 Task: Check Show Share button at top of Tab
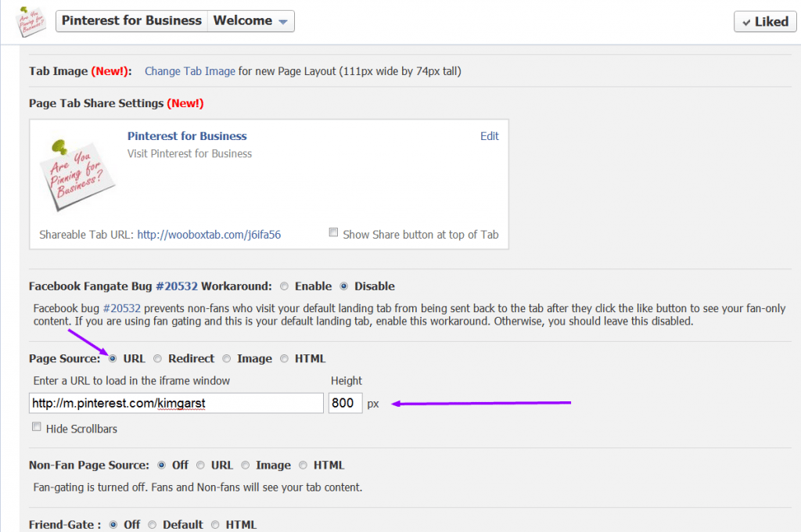click(x=333, y=232)
